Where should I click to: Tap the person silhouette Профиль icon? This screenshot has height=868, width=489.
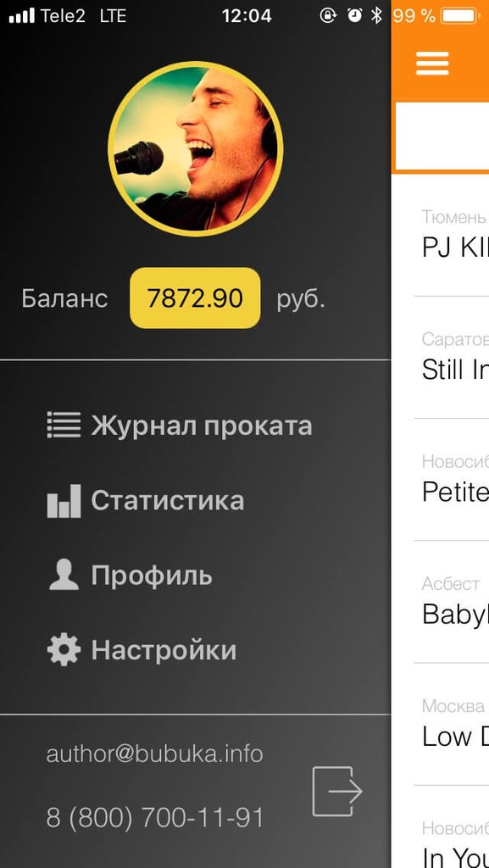pos(64,575)
